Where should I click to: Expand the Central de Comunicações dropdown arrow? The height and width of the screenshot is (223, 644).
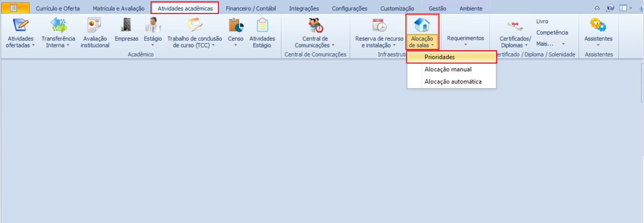coord(333,45)
